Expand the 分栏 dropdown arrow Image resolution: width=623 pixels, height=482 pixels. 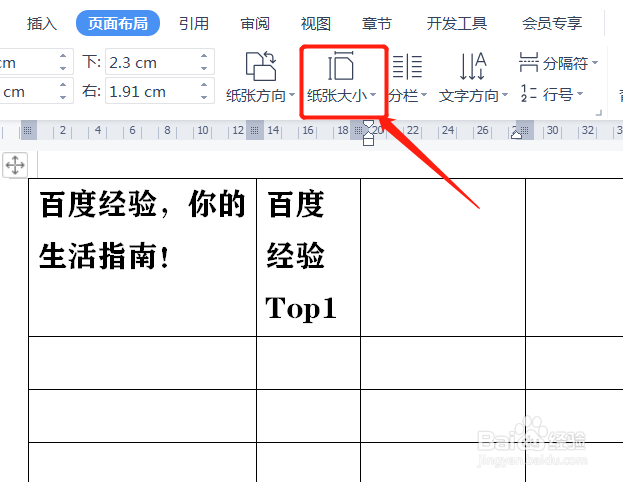(424, 95)
